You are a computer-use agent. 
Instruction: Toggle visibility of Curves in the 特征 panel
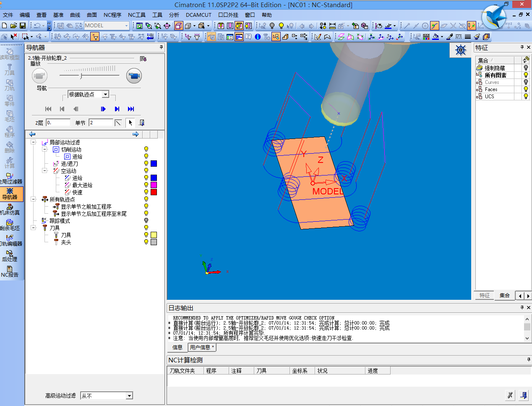(x=525, y=82)
